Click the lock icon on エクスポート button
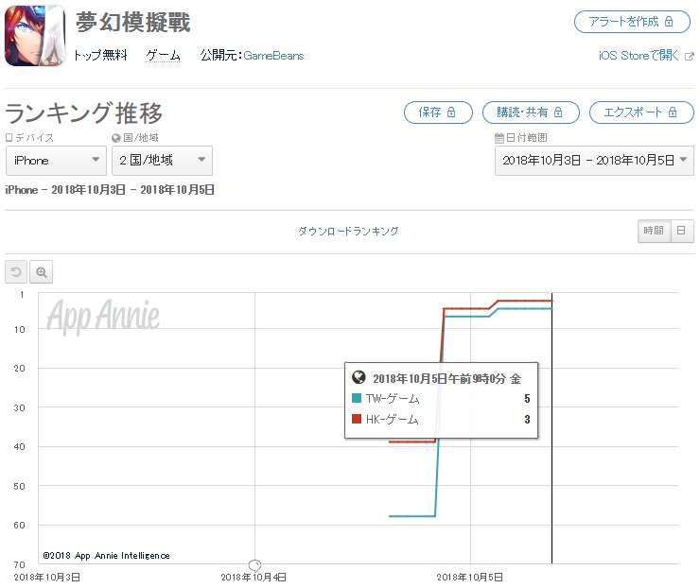Viewport: 700px width, 588px height. point(673,112)
